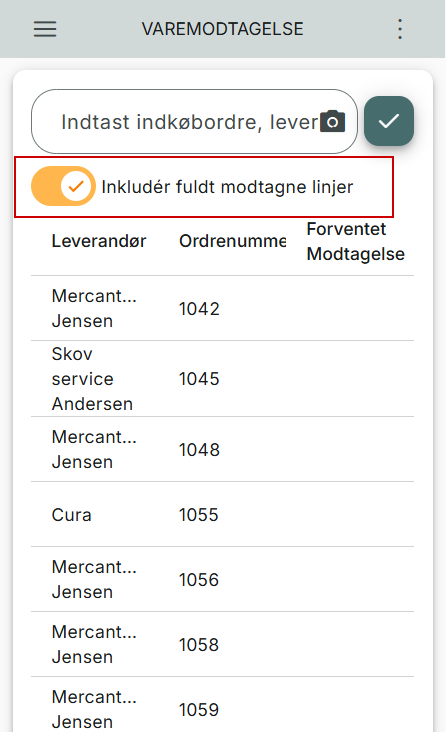Screen dimensions: 446x732
Task: Open the hamburger navigation menu
Action: coord(45,29)
